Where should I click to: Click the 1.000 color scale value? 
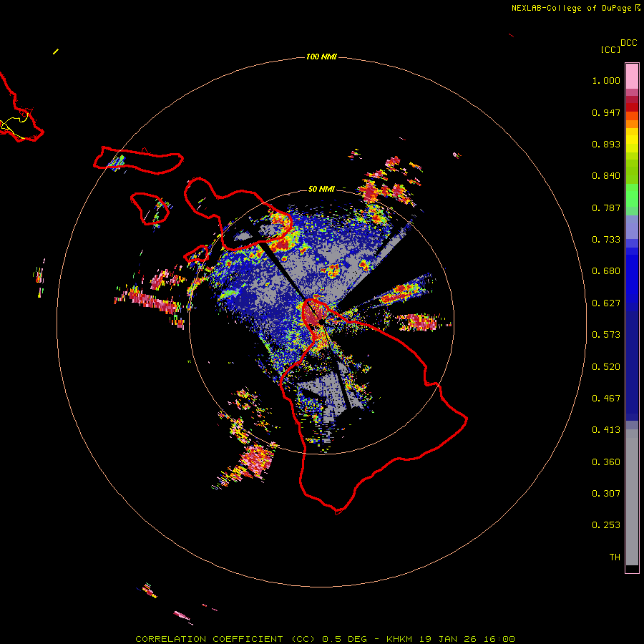click(606, 80)
